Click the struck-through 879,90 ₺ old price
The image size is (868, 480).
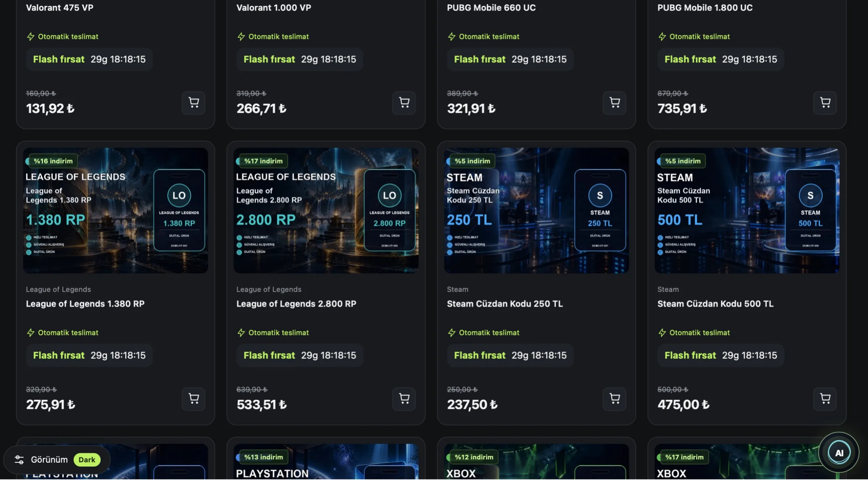coord(673,94)
